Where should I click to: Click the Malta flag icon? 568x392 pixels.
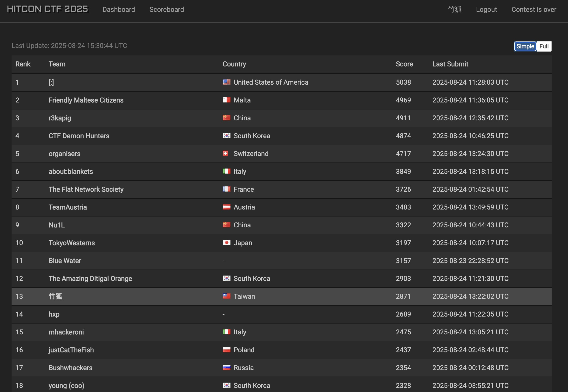(x=226, y=100)
